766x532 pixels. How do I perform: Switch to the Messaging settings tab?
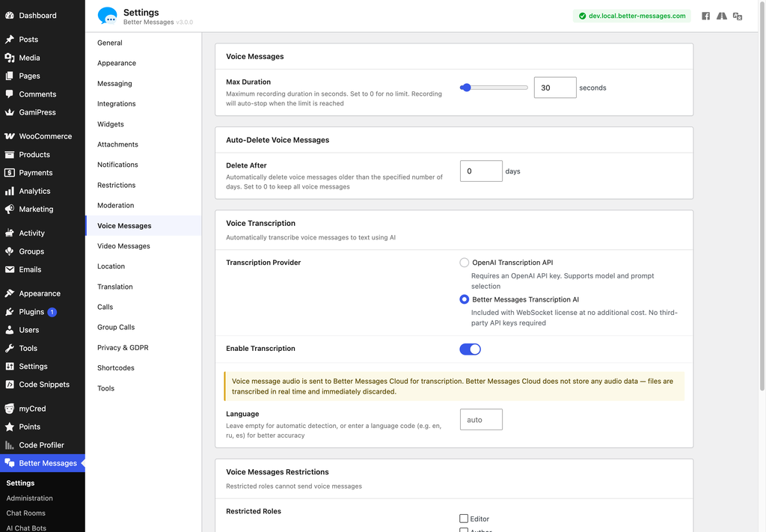click(143, 84)
